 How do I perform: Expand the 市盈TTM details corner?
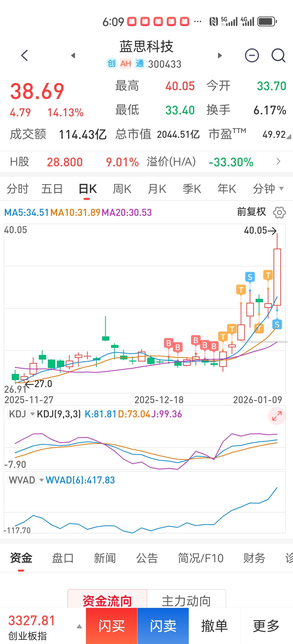pos(289,137)
